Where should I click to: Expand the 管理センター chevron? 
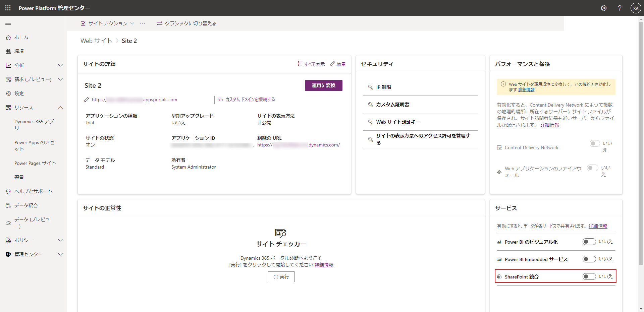pos(60,254)
